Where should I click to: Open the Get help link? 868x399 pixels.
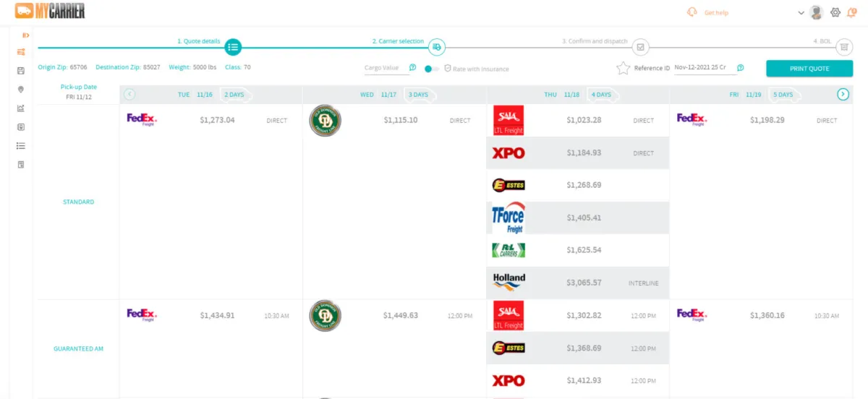tap(716, 13)
